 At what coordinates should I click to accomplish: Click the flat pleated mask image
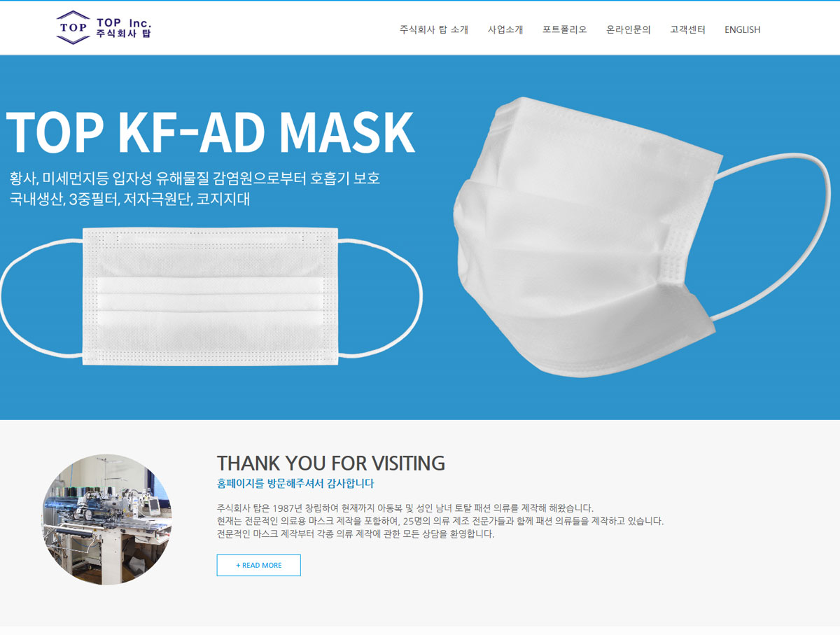coord(211,294)
